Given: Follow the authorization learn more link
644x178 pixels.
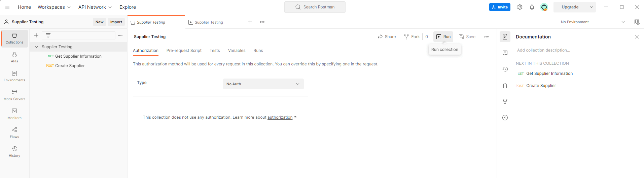Looking at the screenshot, I should [x=280, y=117].
